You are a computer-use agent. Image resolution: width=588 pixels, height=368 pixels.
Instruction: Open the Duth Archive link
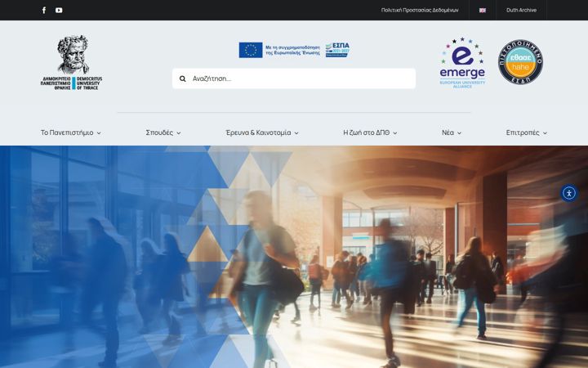pos(521,10)
